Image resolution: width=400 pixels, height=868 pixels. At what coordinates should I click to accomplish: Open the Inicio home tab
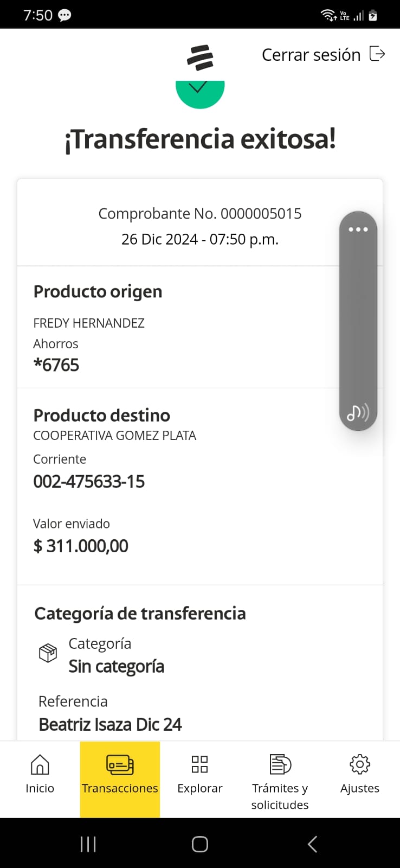pos(40,774)
